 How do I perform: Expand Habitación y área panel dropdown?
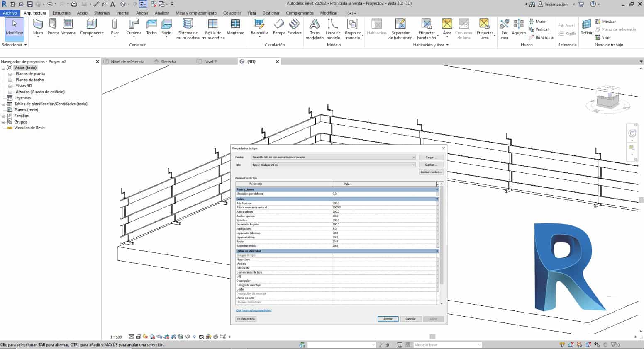[431, 45]
